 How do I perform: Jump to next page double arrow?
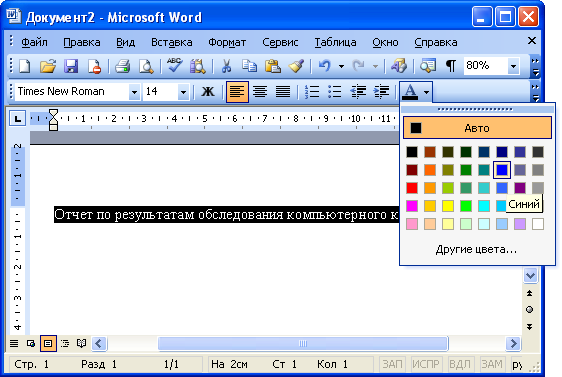[529, 326]
